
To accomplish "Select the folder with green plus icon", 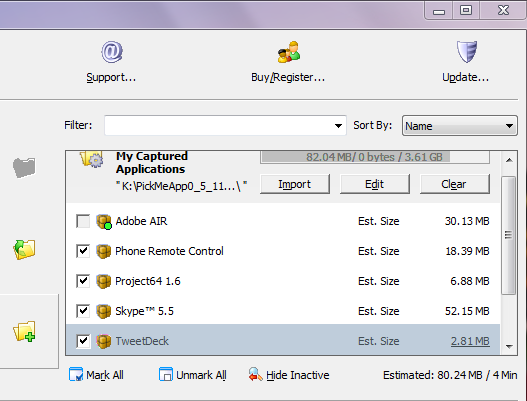I will coord(24,331).
